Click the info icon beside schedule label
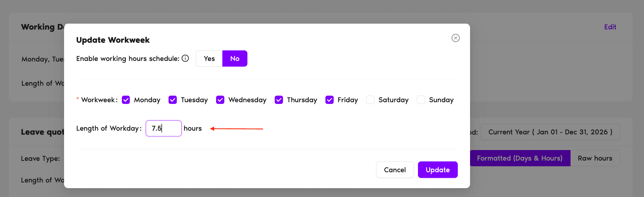Screen dimensions: 644x197 [185, 58]
